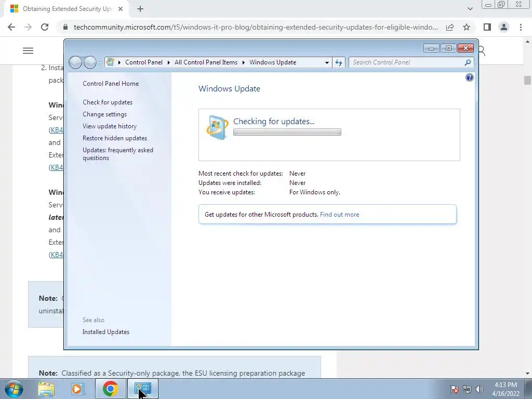
Task: Reload the Chrome page
Action: click(x=45, y=27)
